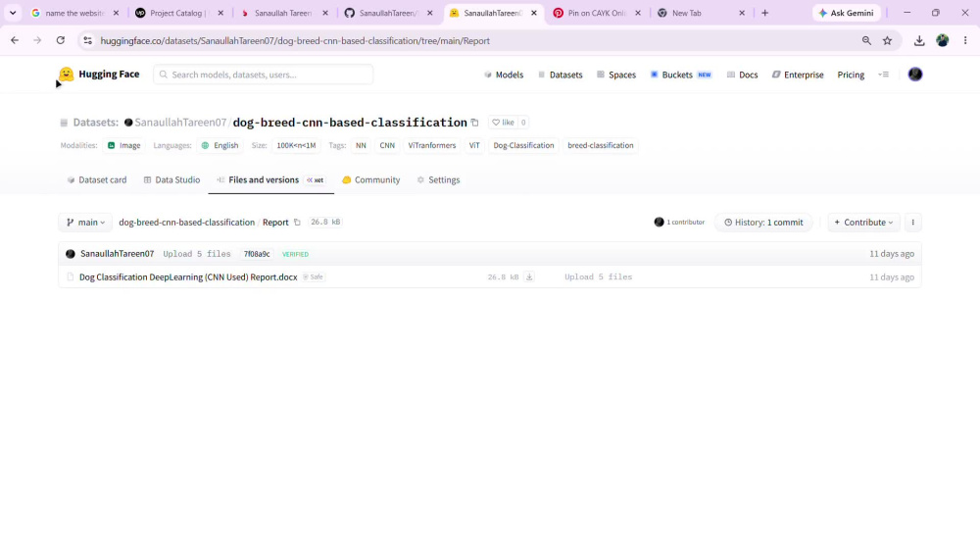This screenshot has height=552, width=980.
Task: Open Chrome profile avatar in toolbar
Action: (943, 40)
